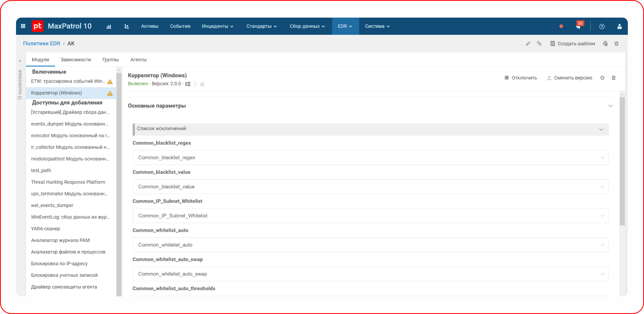The height and width of the screenshot is (314, 644).
Task: Click the topology nodes icon
Action: pyautogui.click(x=127, y=26)
